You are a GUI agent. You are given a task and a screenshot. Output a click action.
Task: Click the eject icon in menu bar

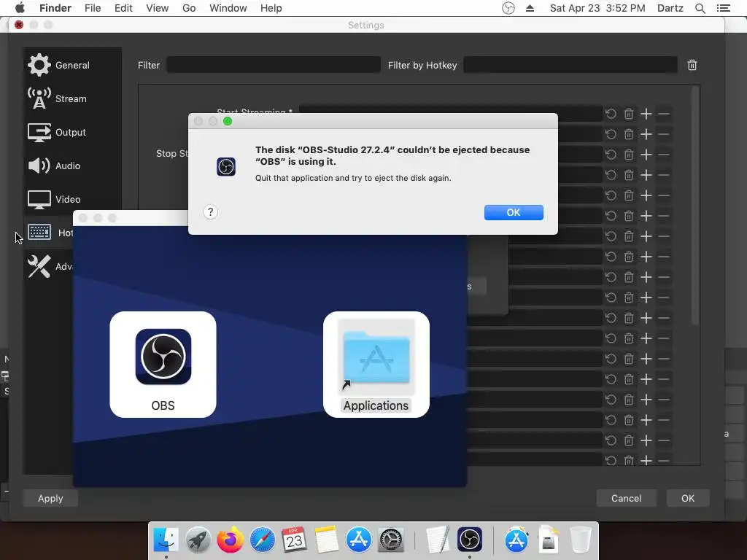click(530, 8)
